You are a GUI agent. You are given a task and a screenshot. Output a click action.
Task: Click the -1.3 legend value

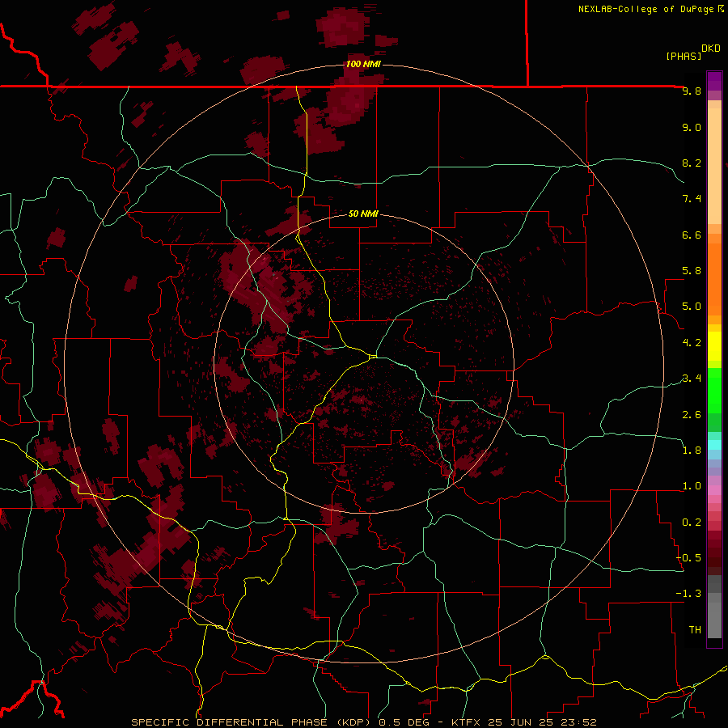click(688, 594)
